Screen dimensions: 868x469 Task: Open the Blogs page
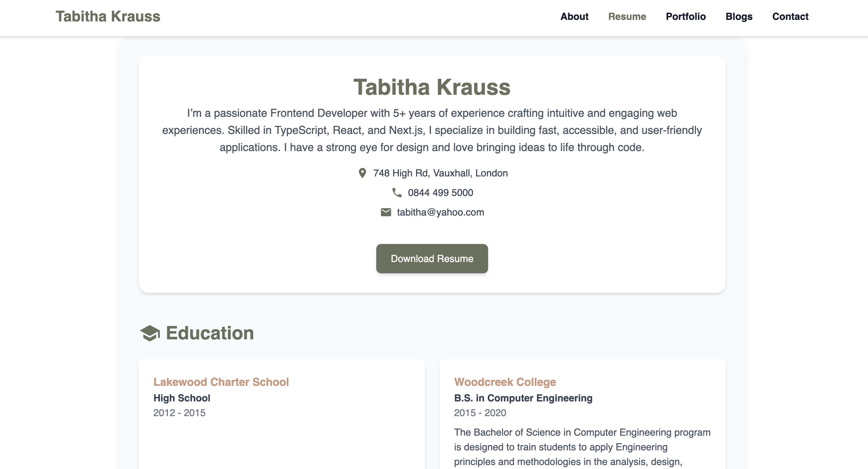(739, 17)
